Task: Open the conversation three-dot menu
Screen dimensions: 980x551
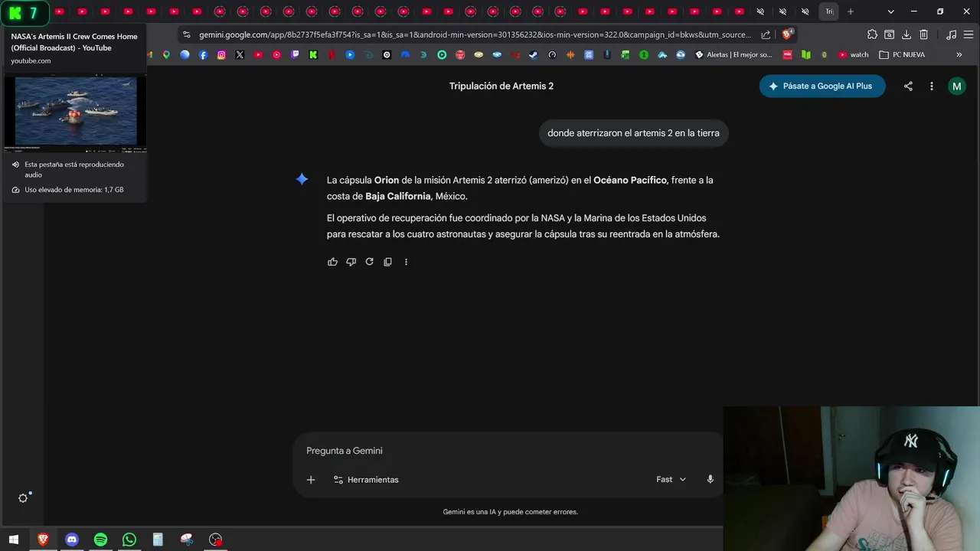Action: click(932, 86)
